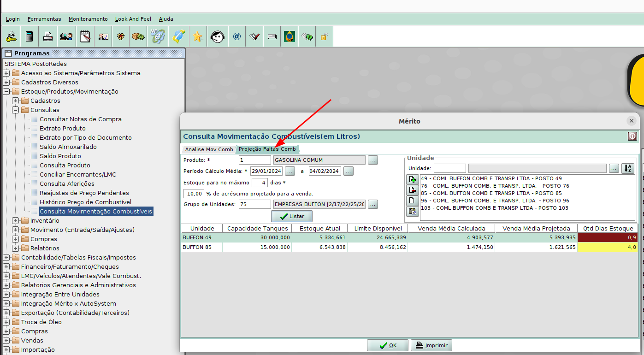Click the LOG key icon in toolbar
The width and height of the screenshot is (644, 355).
tap(11, 36)
